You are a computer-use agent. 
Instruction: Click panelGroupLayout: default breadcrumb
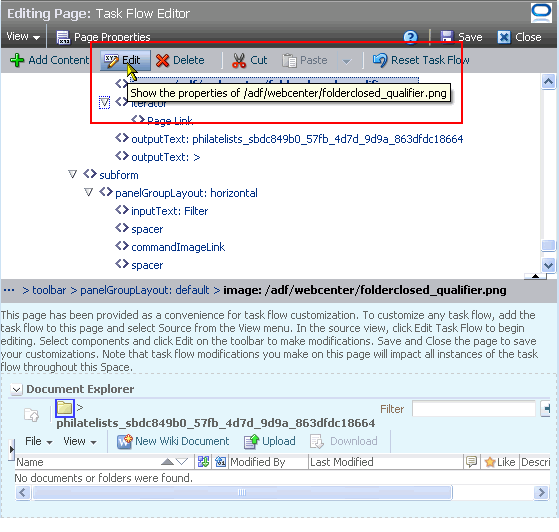coord(144,290)
